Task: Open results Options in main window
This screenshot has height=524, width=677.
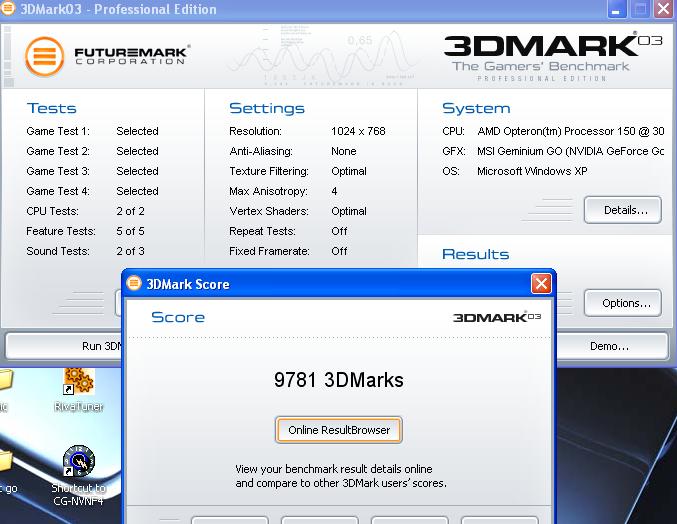Action: tap(623, 303)
